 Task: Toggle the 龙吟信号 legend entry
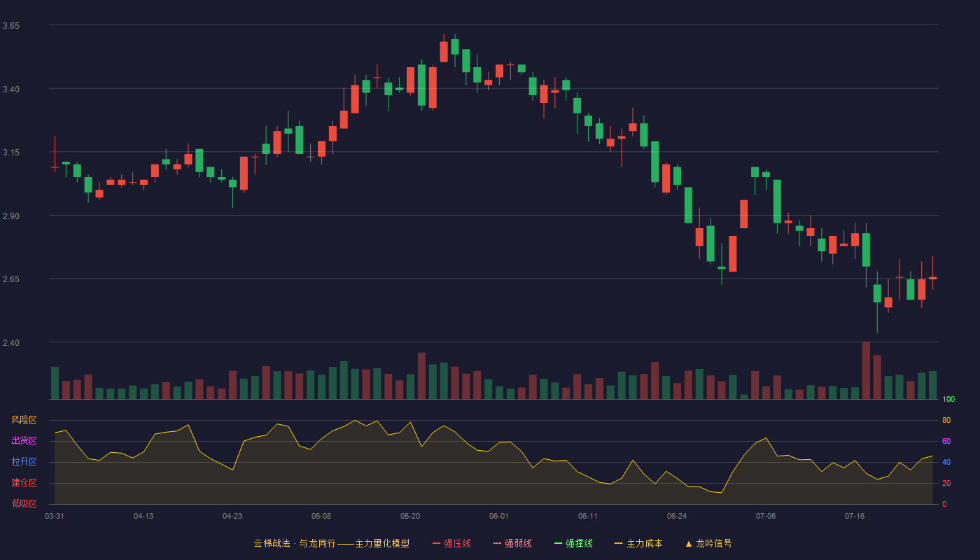click(x=708, y=543)
